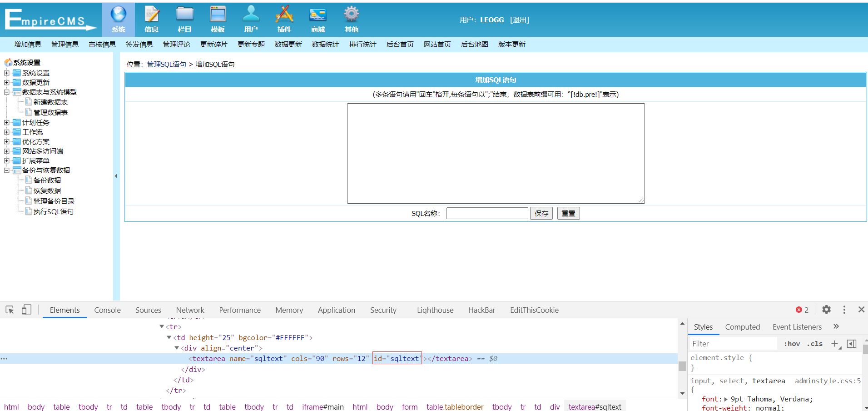The height and width of the screenshot is (411, 868).
Task: Open the 系统 globe icon in header
Action: coord(118,15)
